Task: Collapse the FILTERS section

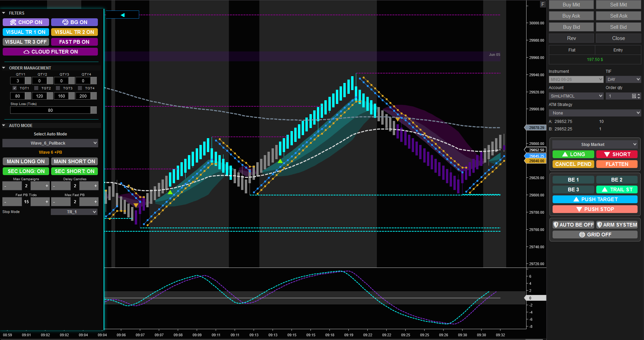Action: pyautogui.click(x=4, y=13)
